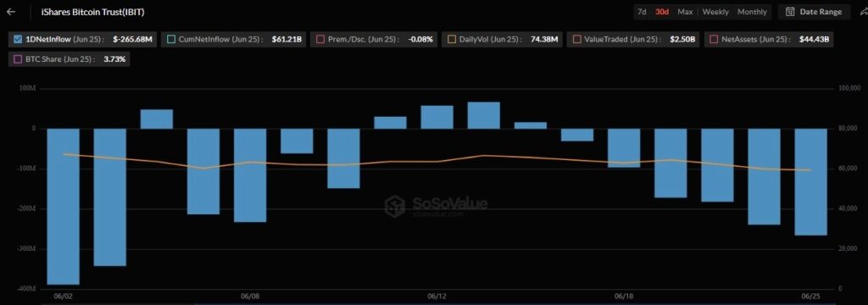Select the 30d range tab
Viewport: 868px width, 305px height.
click(x=661, y=12)
